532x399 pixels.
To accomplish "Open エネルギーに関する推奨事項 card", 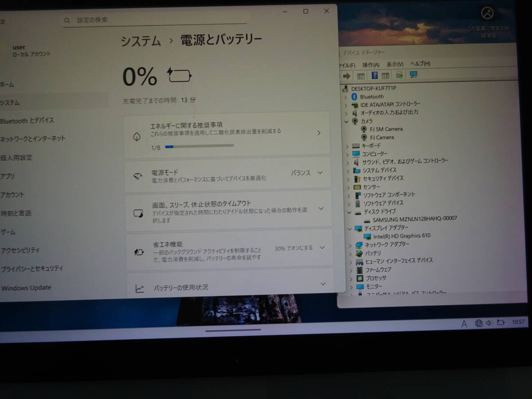I will click(227, 135).
